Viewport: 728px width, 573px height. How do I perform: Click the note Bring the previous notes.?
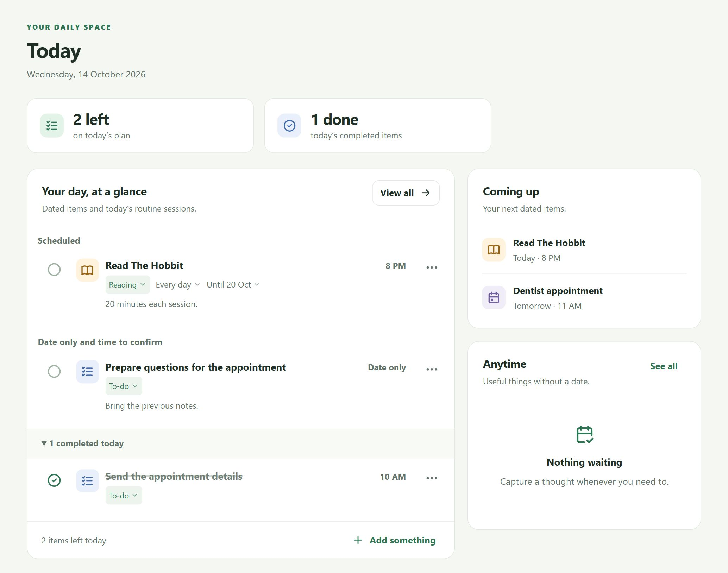tap(152, 406)
